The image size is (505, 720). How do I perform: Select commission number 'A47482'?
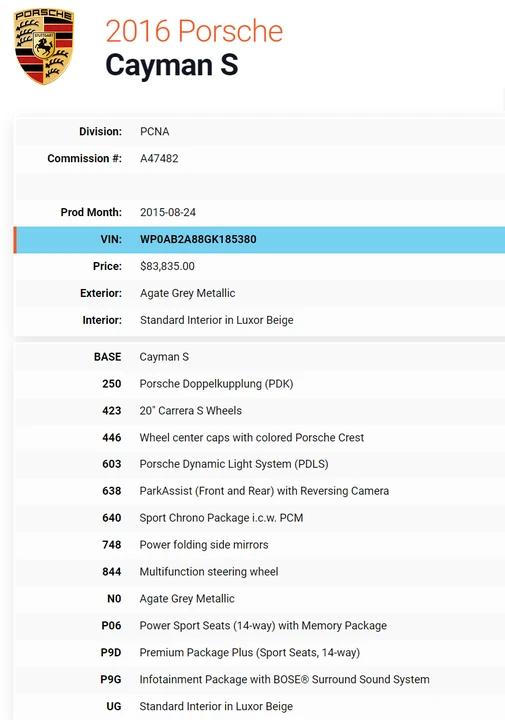(159, 158)
